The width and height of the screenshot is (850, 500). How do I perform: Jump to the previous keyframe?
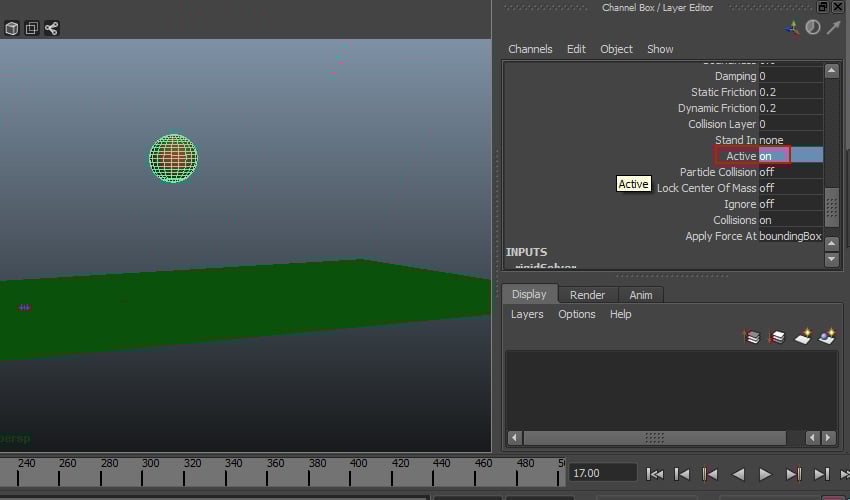pos(710,475)
